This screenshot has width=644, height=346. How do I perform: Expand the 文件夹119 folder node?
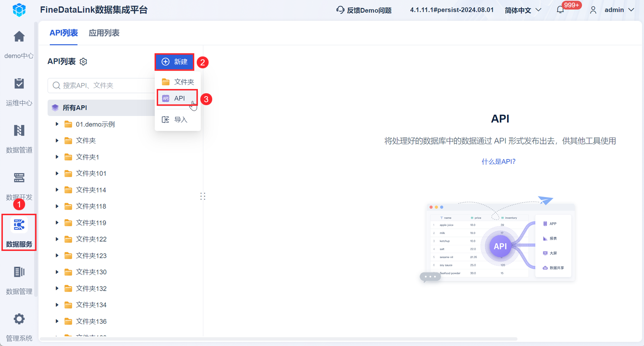click(x=57, y=223)
